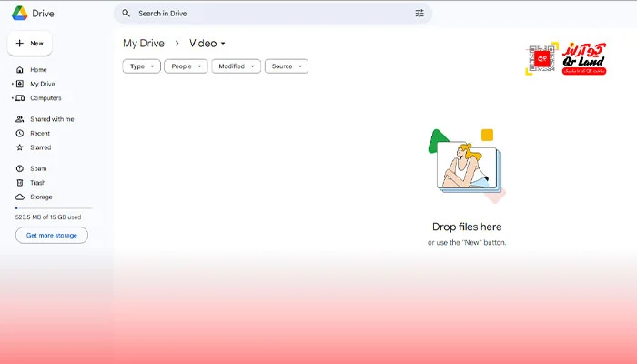
Task: Click Get more storage button
Action: coord(52,235)
